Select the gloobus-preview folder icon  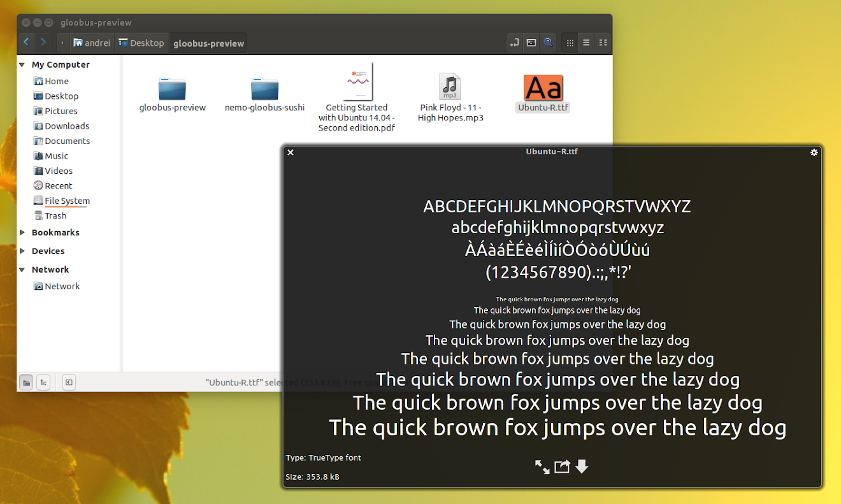pyautogui.click(x=172, y=89)
